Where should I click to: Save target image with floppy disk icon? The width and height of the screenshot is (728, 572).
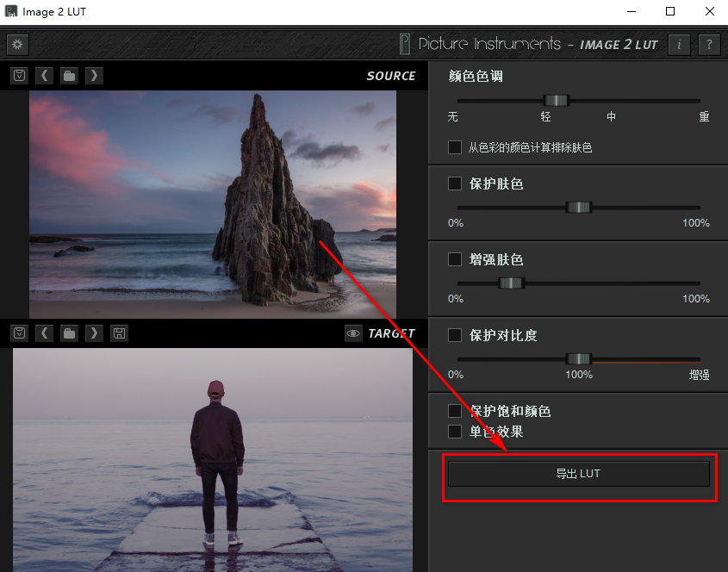click(x=119, y=333)
